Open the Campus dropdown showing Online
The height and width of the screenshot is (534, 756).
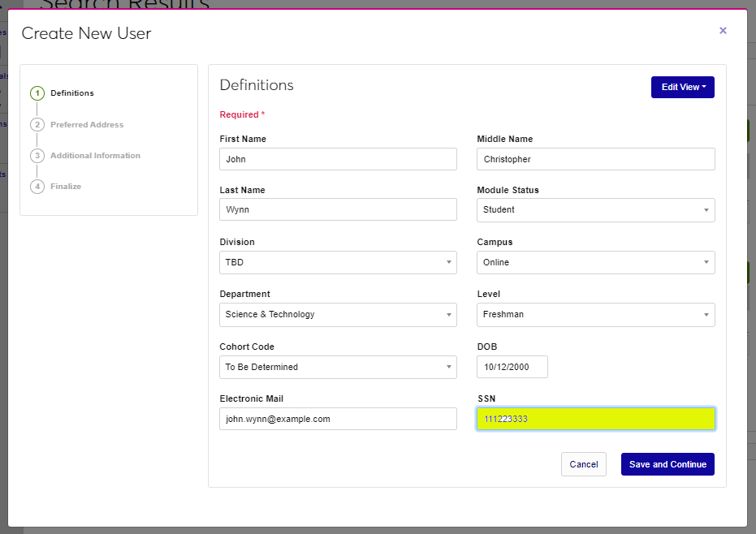click(595, 263)
